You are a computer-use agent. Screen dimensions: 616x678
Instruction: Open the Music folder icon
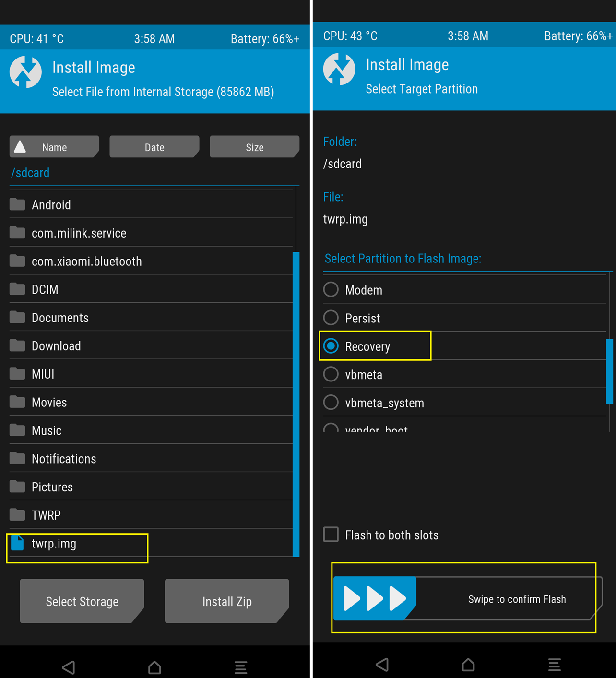[17, 430]
